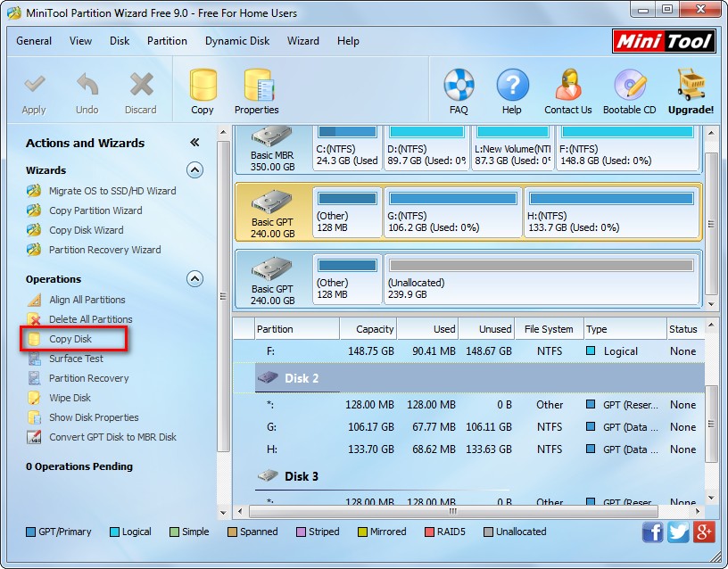This screenshot has height=569, width=728.
Task: Select the F: partition row in table
Action: pyautogui.click(x=469, y=351)
